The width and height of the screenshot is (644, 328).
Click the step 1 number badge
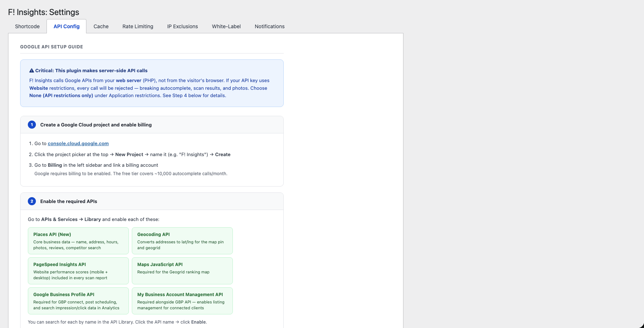[32, 125]
